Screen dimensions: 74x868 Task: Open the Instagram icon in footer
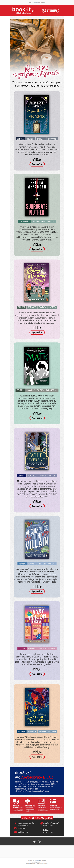(39, 841)
